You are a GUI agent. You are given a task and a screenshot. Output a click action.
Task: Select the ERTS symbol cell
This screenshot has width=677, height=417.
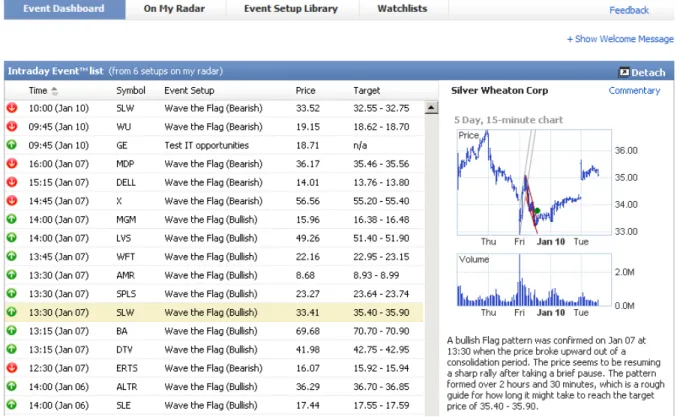pyautogui.click(x=127, y=368)
